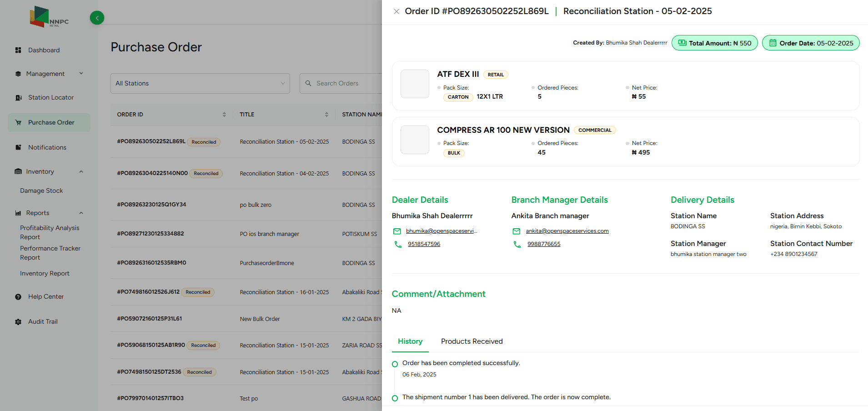Sort table by Order ID column

[224, 115]
